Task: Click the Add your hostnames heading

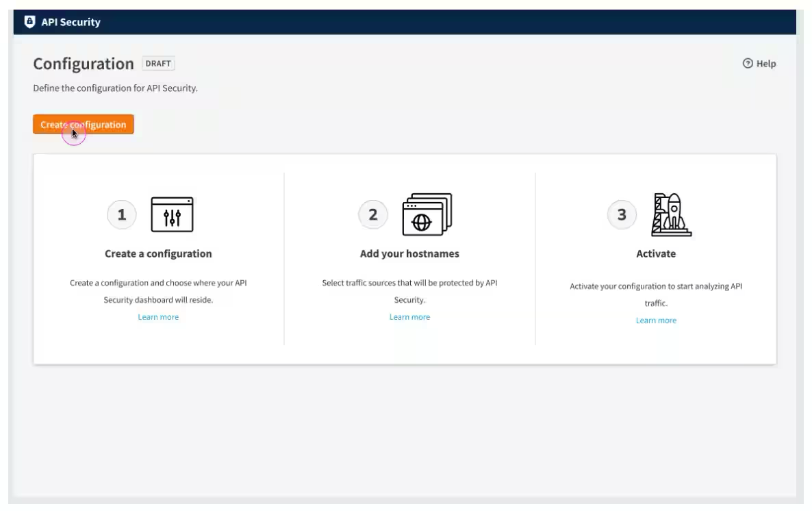Action: tap(409, 253)
